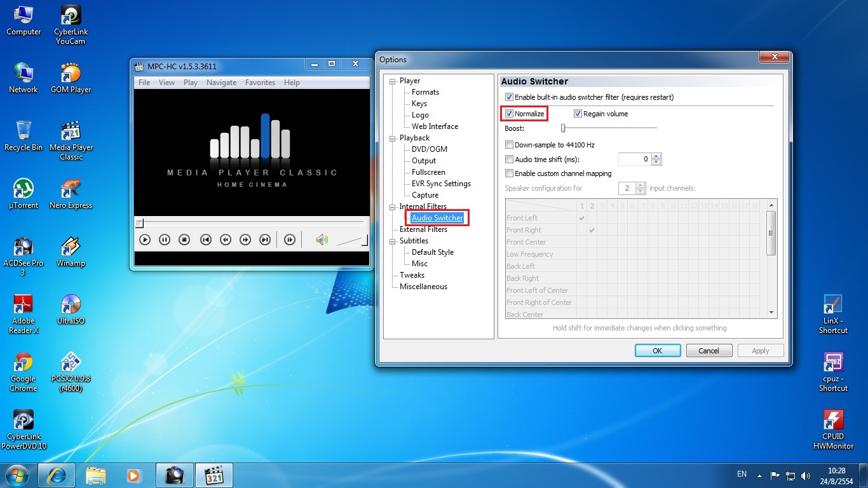868x488 pixels.
Task: Uncheck the Normalize checkbox
Action: pyautogui.click(x=509, y=114)
